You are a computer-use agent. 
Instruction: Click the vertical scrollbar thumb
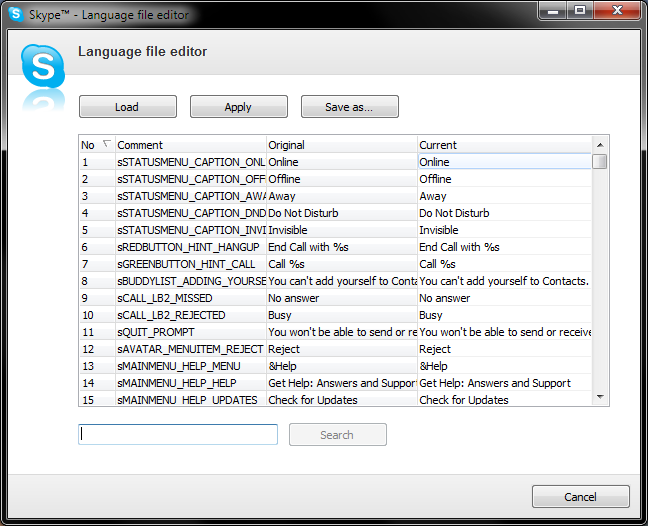600,161
